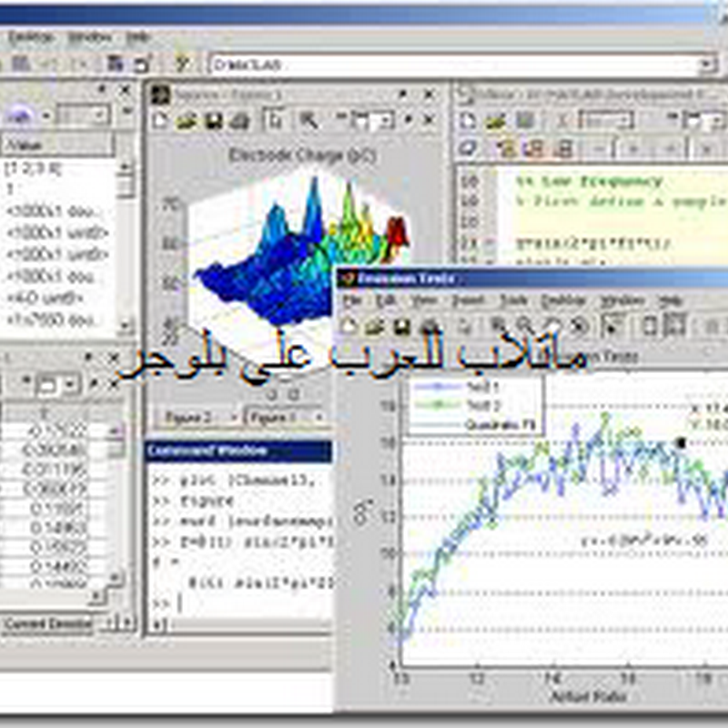Select the Current Directory tab at bottom left
728x728 pixels.
click(x=47, y=623)
